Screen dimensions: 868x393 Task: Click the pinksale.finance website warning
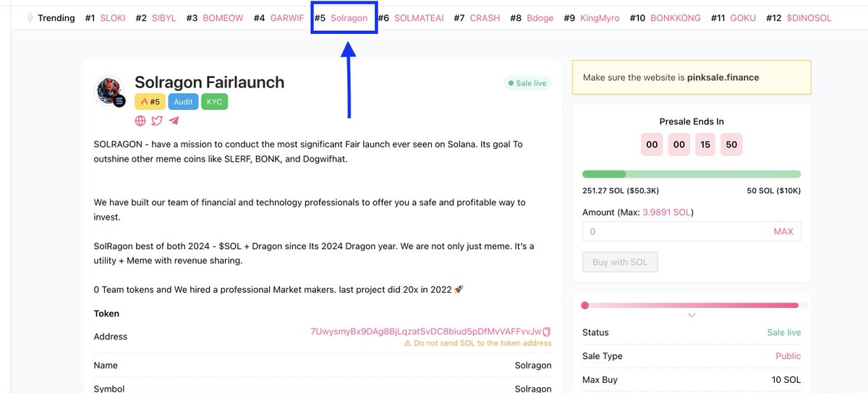tap(692, 77)
